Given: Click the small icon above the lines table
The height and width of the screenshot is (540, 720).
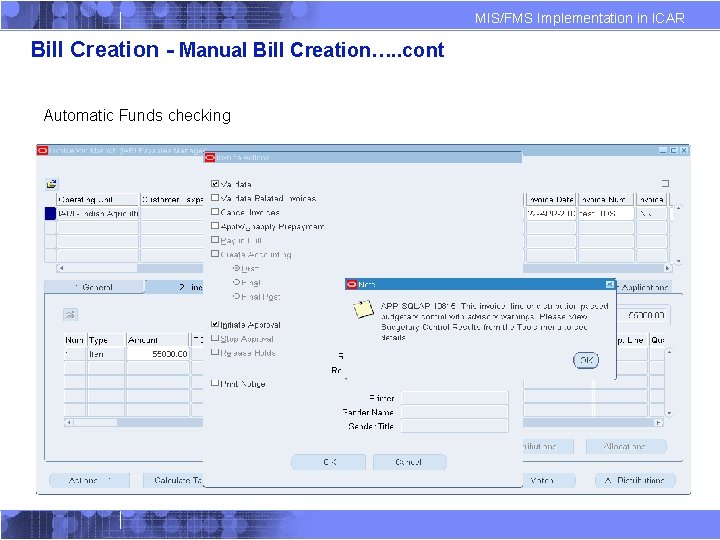Looking at the screenshot, I should pyautogui.click(x=70, y=315).
